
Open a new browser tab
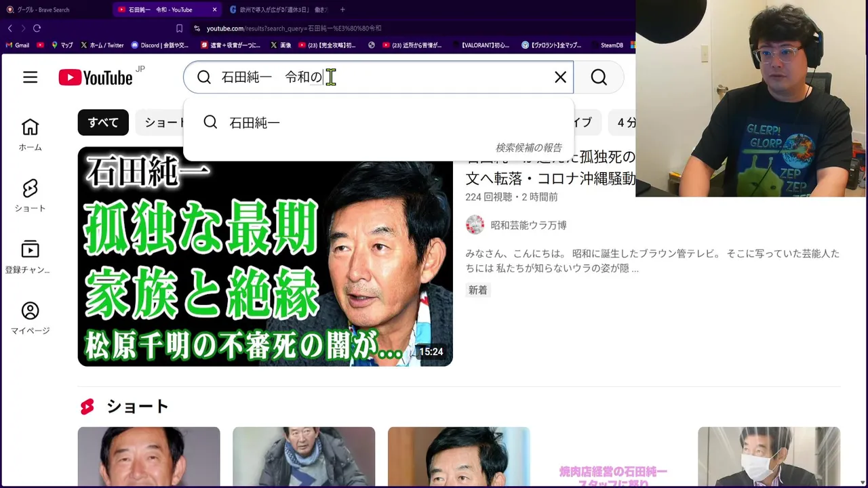pyautogui.click(x=342, y=9)
